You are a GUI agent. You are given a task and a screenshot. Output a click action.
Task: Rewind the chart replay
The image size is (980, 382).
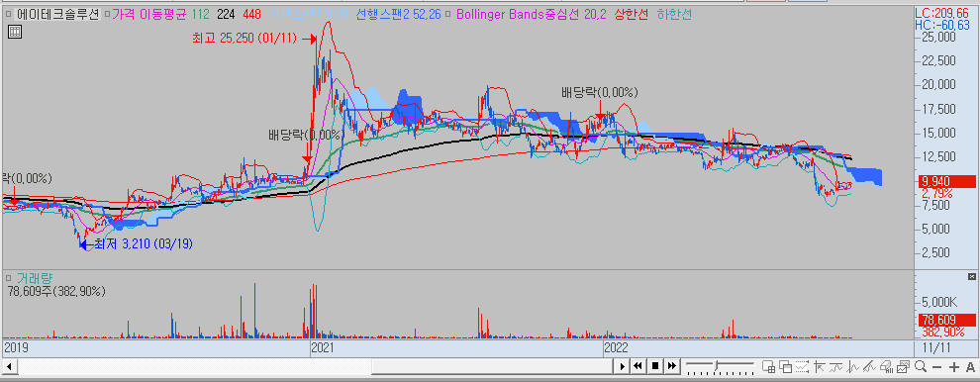(638, 366)
